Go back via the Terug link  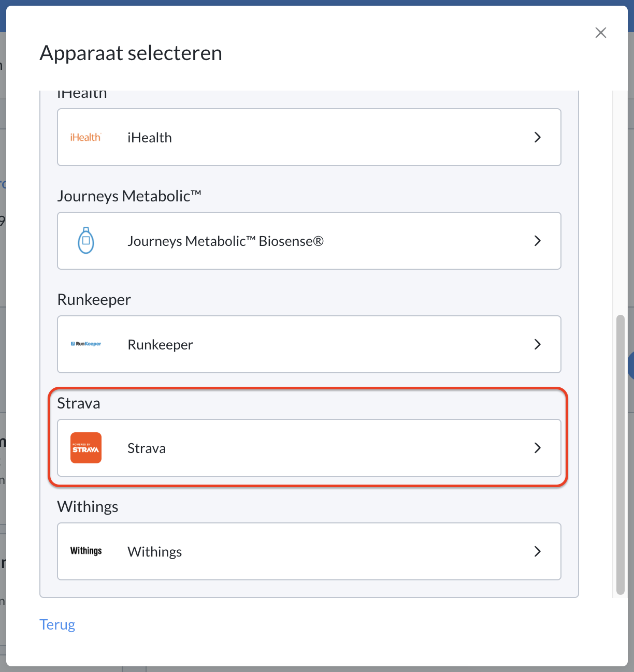(x=57, y=624)
